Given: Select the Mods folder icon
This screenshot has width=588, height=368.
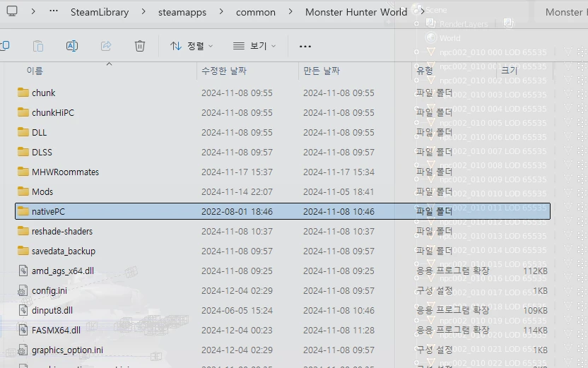Looking at the screenshot, I should tap(23, 191).
